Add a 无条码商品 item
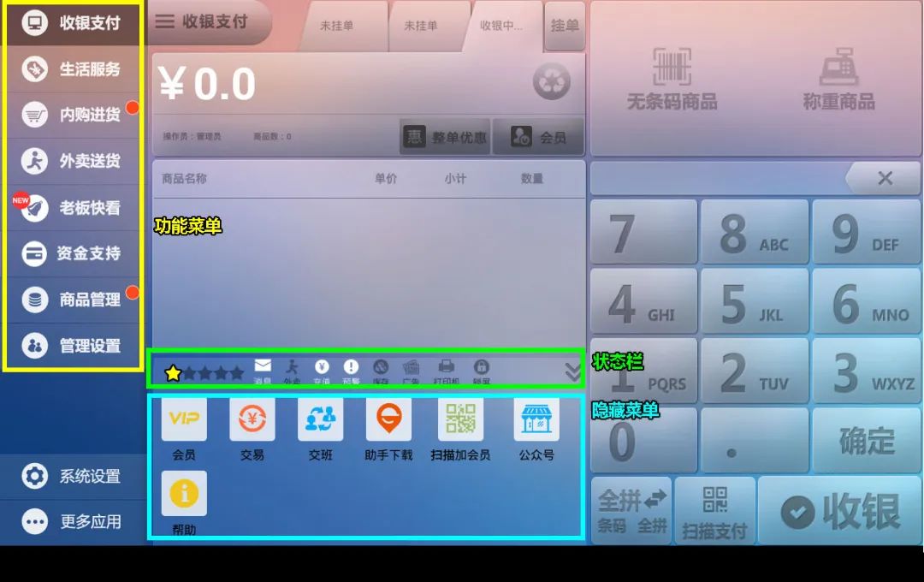 tap(672, 79)
